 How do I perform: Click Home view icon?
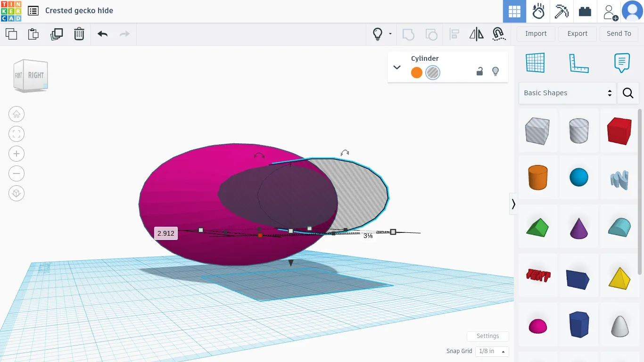[x=17, y=114]
